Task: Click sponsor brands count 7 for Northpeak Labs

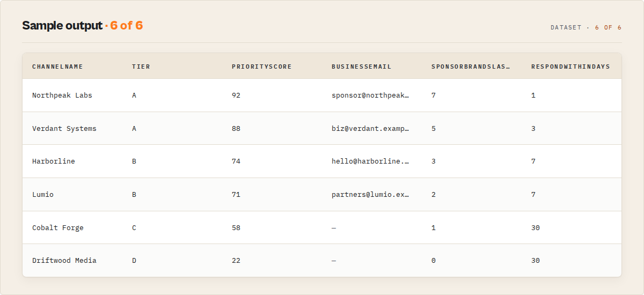Action: (434, 95)
